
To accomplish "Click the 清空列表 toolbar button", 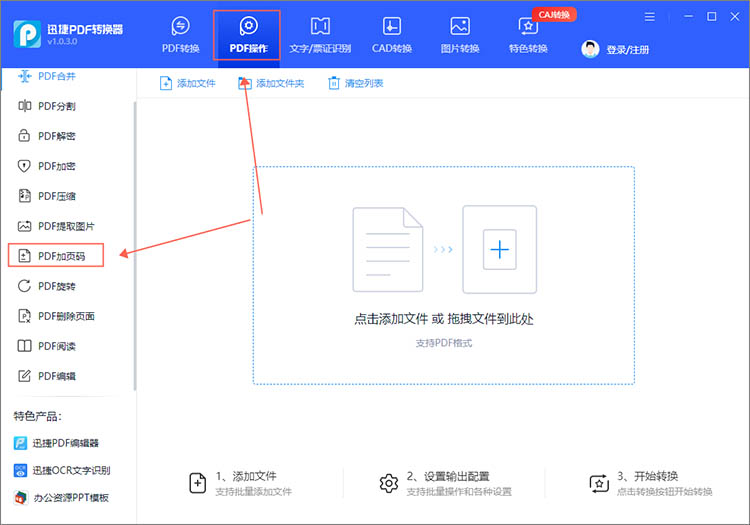I will tap(356, 83).
